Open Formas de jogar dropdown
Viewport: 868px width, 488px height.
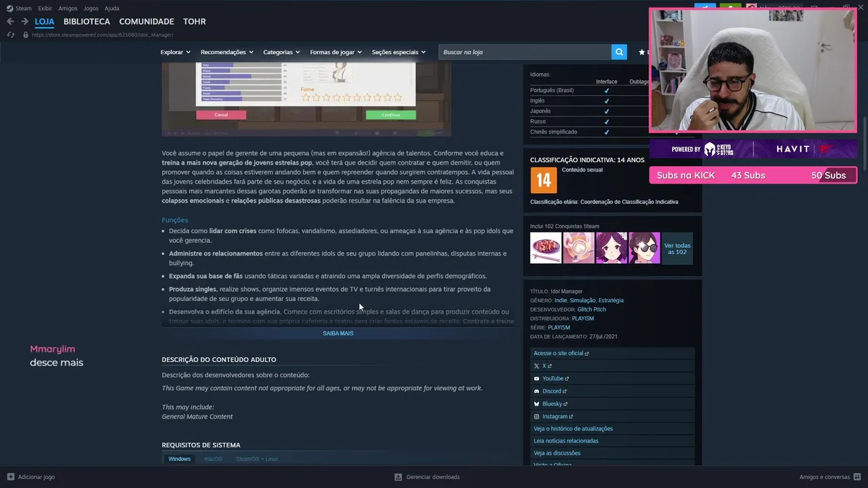tap(336, 52)
